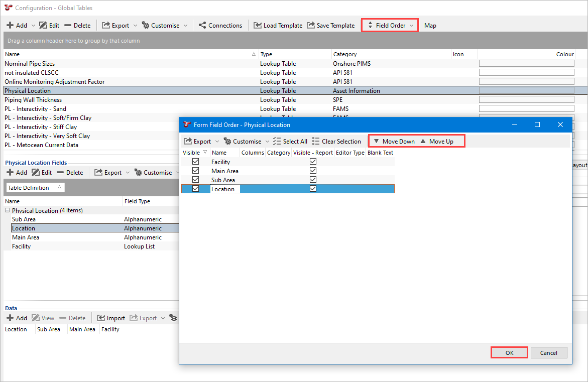Export the Physical Location Fields list
This screenshot has height=382, width=588.
98,172
